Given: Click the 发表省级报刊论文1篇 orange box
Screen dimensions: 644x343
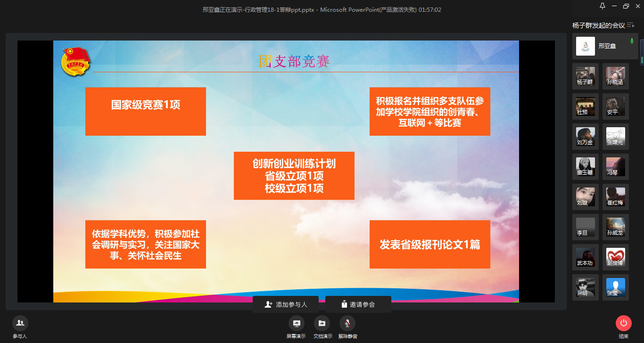Looking at the screenshot, I should [429, 244].
